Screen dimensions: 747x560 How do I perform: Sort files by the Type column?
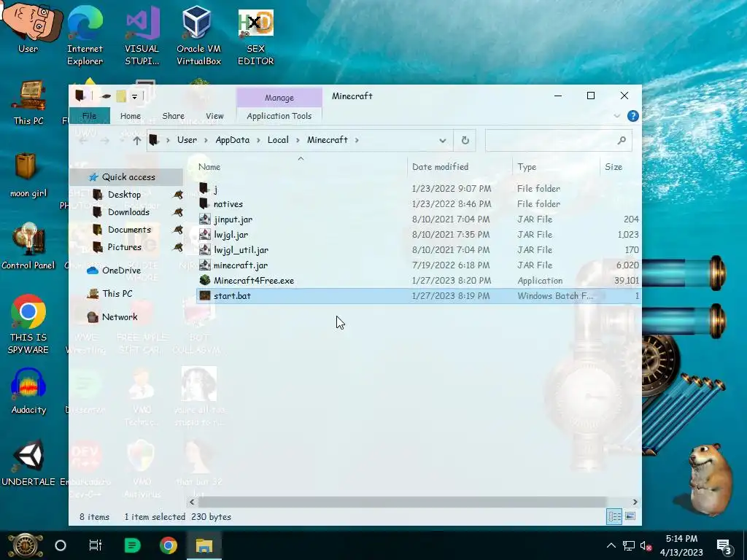point(556,167)
